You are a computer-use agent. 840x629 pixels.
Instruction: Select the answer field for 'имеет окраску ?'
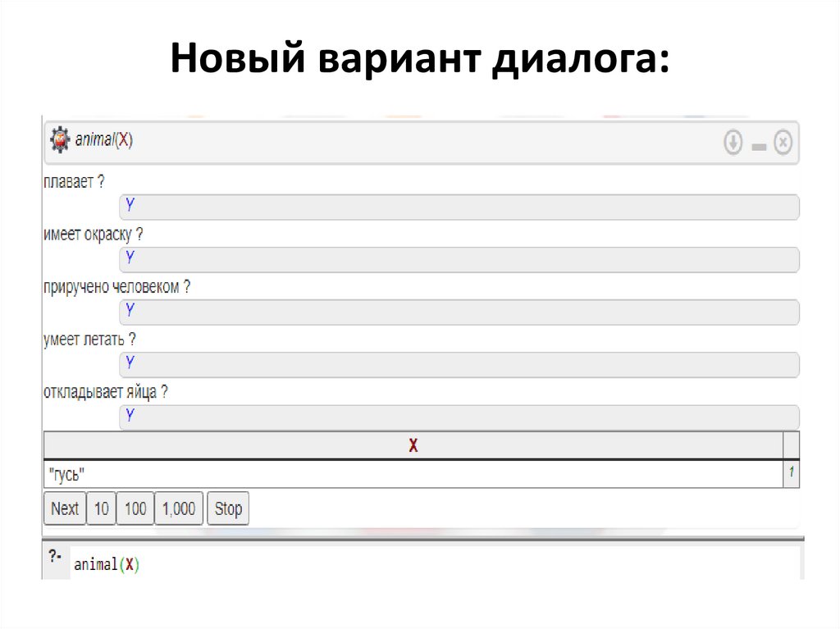click(x=459, y=258)
